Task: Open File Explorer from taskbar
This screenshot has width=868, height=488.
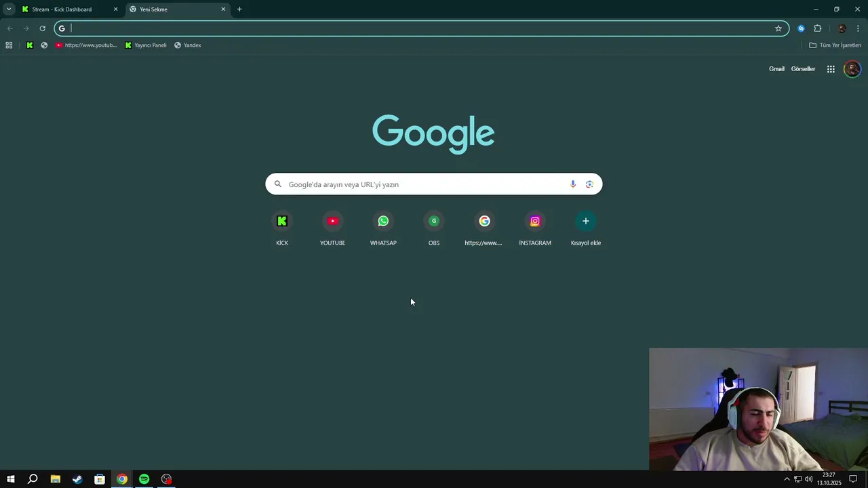Action: coord(56,479)
